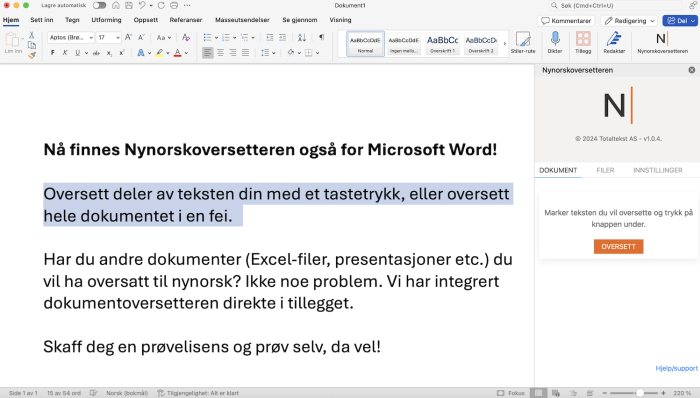
Task: Click the text effects blue A icon
Action: tap(141, 53)
